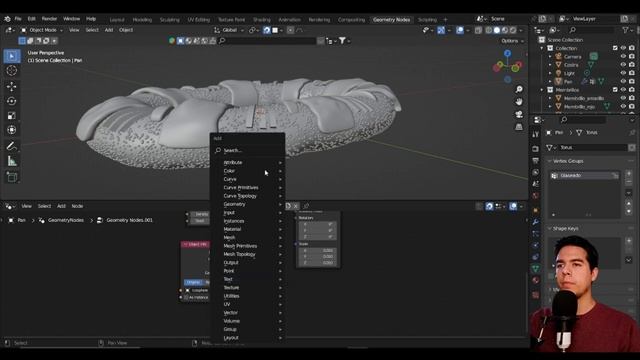Open the Attribute submenu
This screenshot has width=640, height=360.
click(248, 162)
